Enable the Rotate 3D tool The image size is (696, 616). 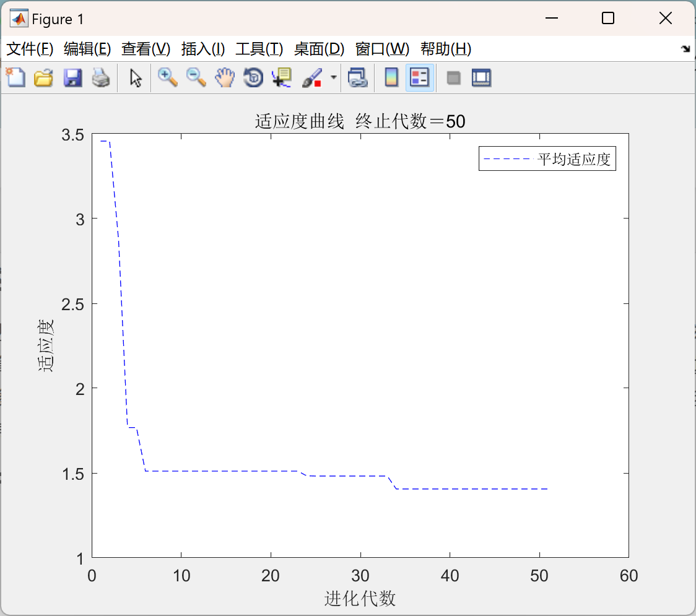click(x=253, y=77)
